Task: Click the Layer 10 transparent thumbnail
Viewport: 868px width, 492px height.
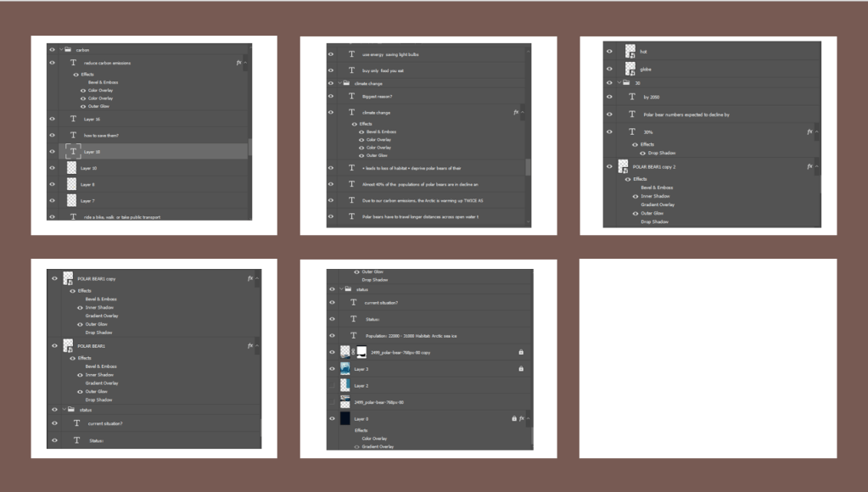Action: (x=73, y=168)
